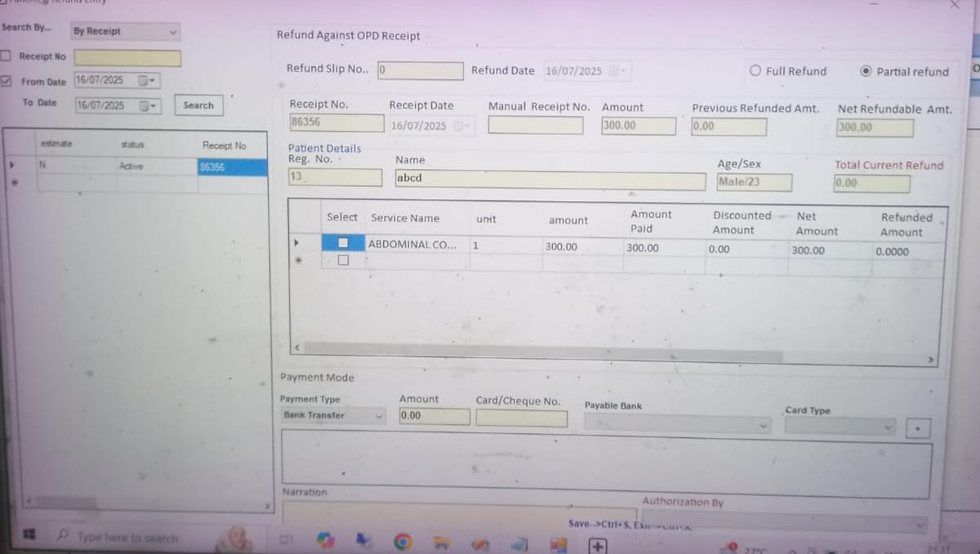Expand the Authorization By dropdown
Screen dimensions: 980x554
(785, 524)
